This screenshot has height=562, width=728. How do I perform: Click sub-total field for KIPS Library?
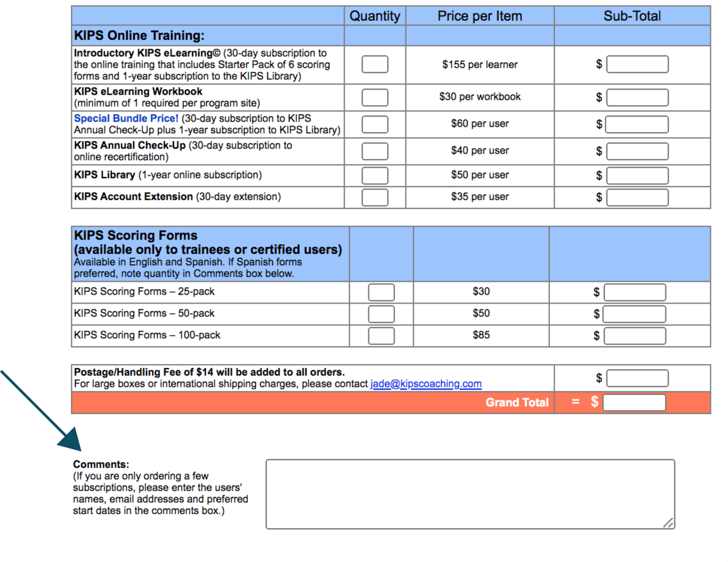pyautogui.click(x=638, y=176)
